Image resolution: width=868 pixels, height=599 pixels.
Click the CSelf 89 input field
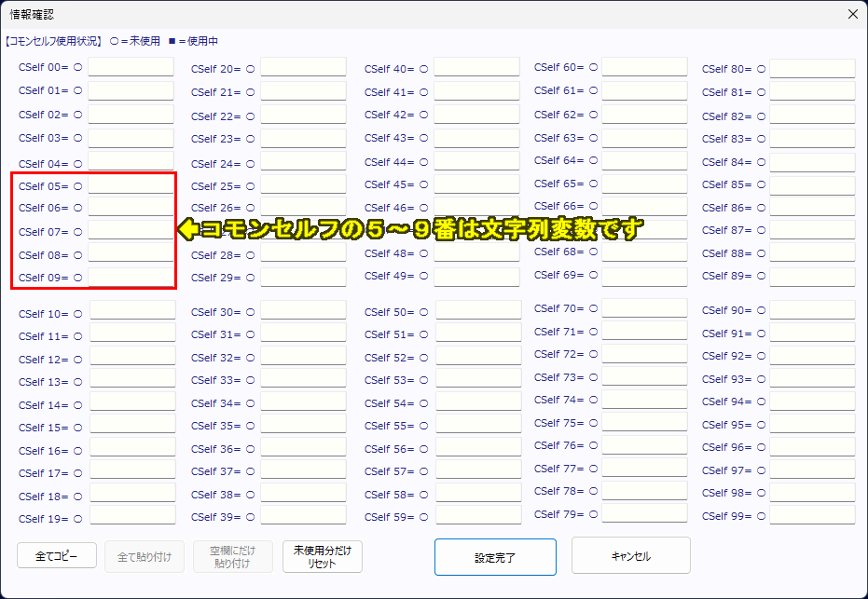[812, 276]
